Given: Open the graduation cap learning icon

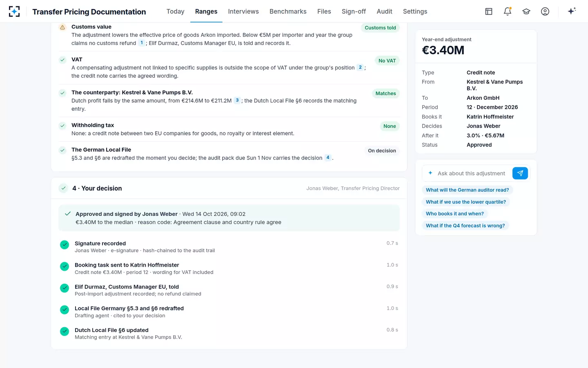Looking at the screenshot, I should 526,11.
